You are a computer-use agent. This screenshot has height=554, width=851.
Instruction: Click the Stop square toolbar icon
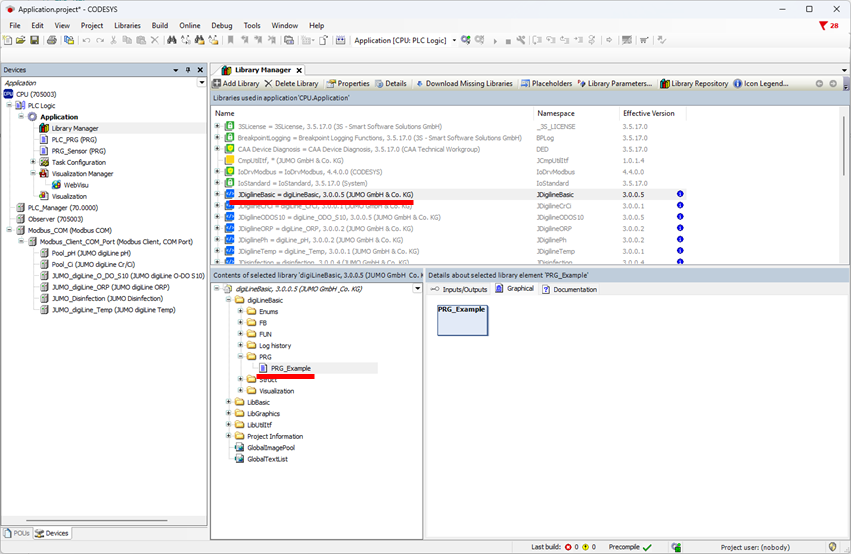[508, 41]
